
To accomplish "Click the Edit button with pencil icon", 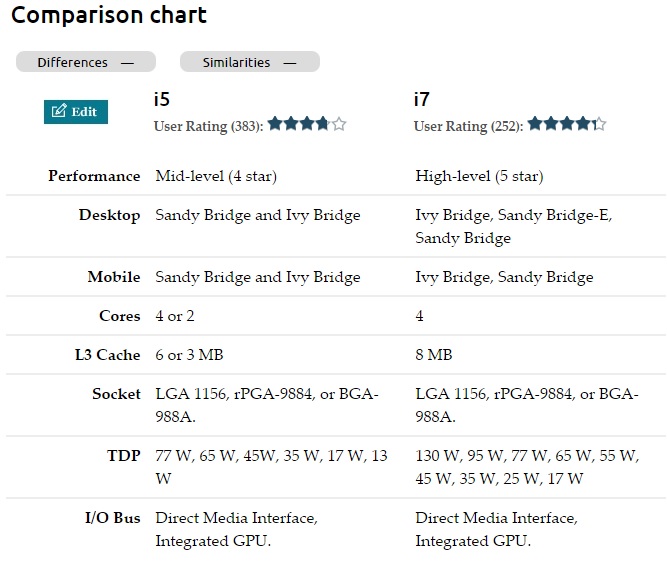I will coord(76,112).
